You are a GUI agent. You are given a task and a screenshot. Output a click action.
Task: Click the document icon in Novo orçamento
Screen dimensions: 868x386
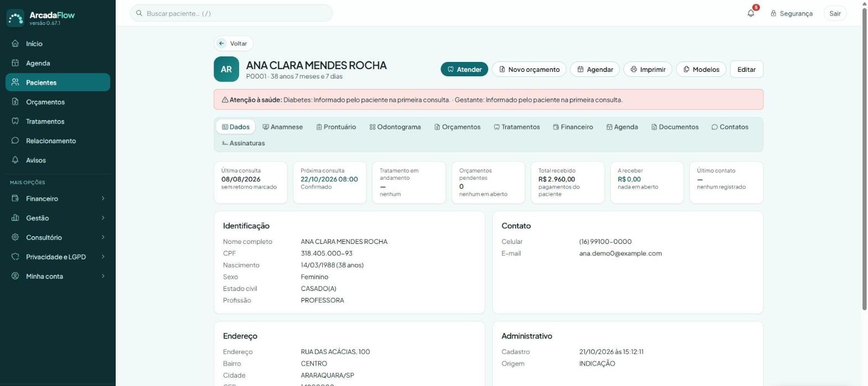click(502, 69)
